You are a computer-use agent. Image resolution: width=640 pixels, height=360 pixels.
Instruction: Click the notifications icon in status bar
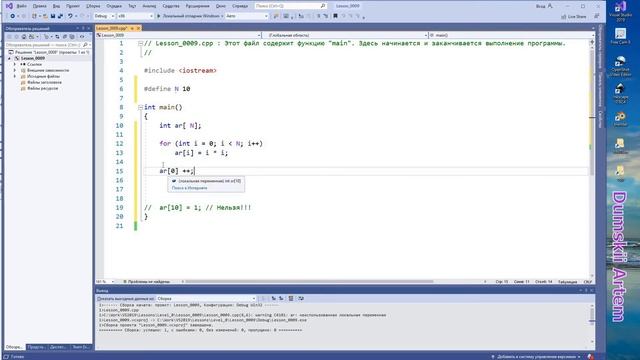[x=591, y=357]
